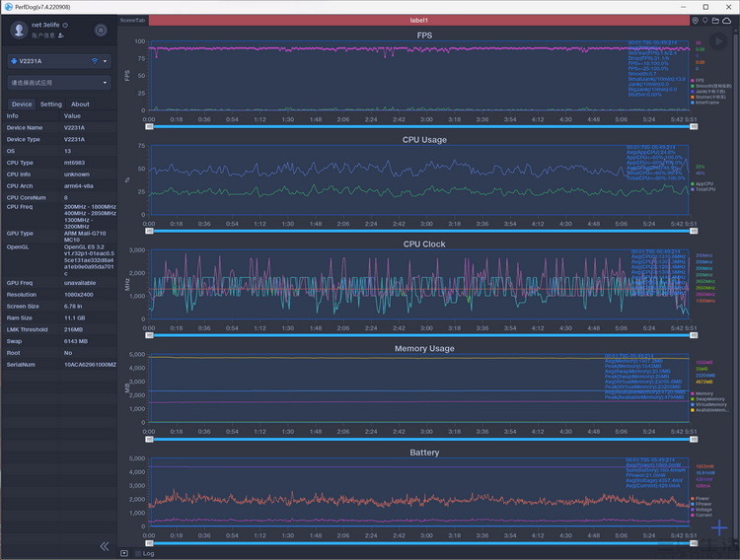The image size is (740, 560).
Task: Collapse the left panel with double chevron
Action: (105, 546)
